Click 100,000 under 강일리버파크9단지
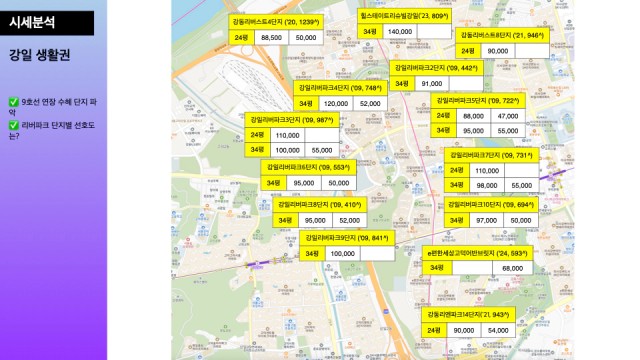This screenshot has width=640, height=360. [x=343, y=253]
